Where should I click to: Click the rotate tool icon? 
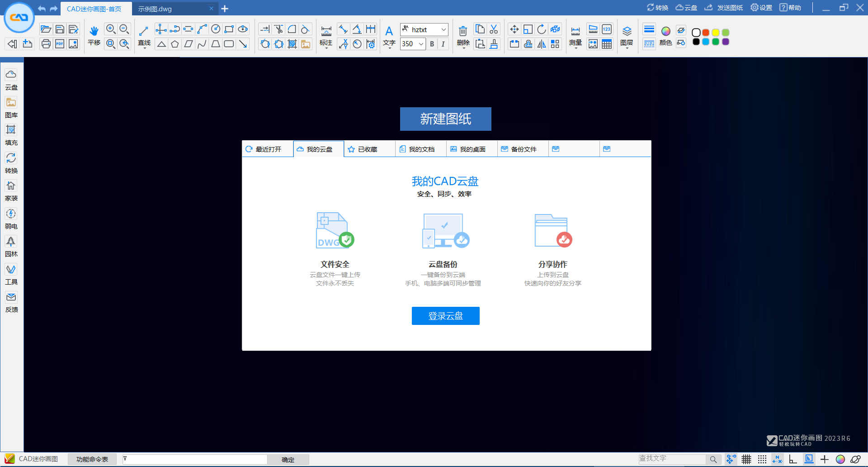[x=541, y=29]
